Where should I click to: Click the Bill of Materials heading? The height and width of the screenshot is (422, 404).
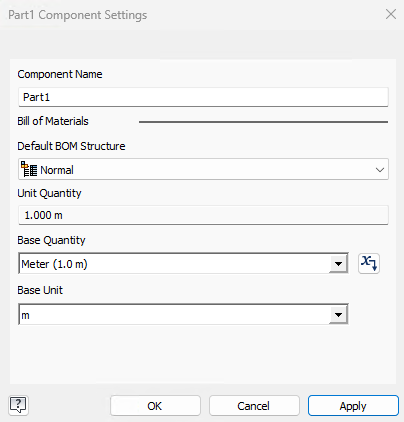pyautogui.click(x=53, y=121)
